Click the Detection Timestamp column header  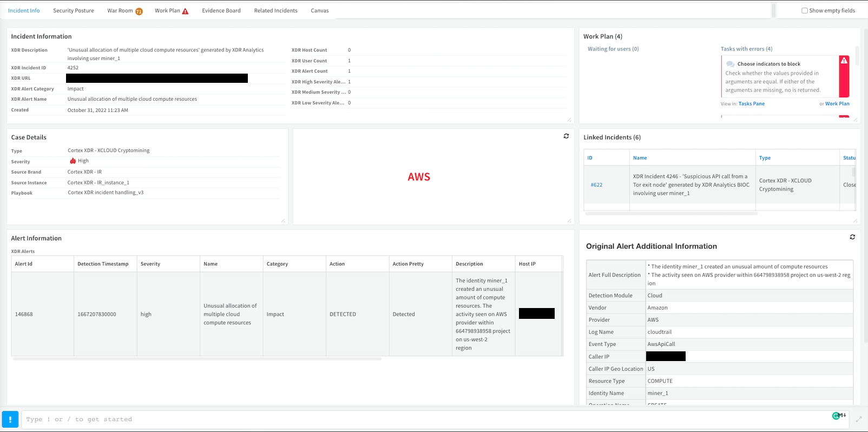click(103, 264)
